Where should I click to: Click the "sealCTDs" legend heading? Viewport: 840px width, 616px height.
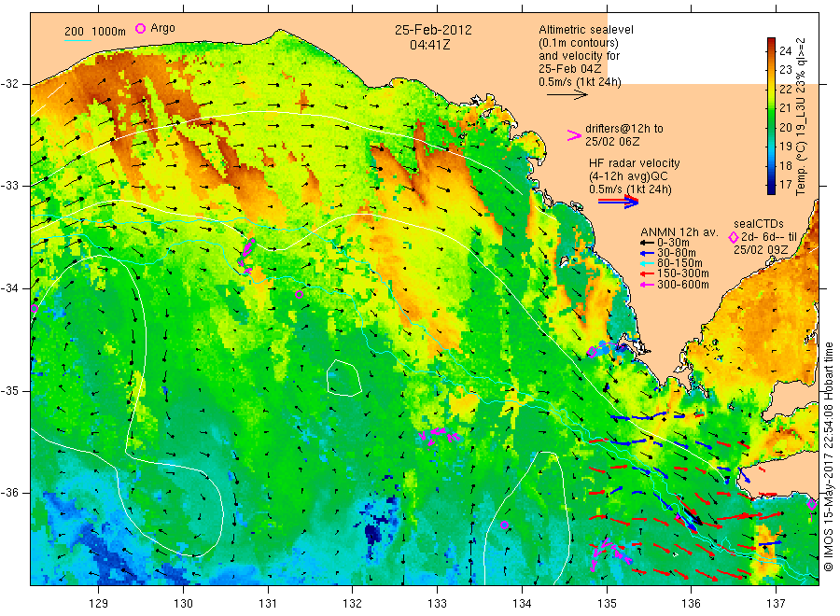[758, 224]
